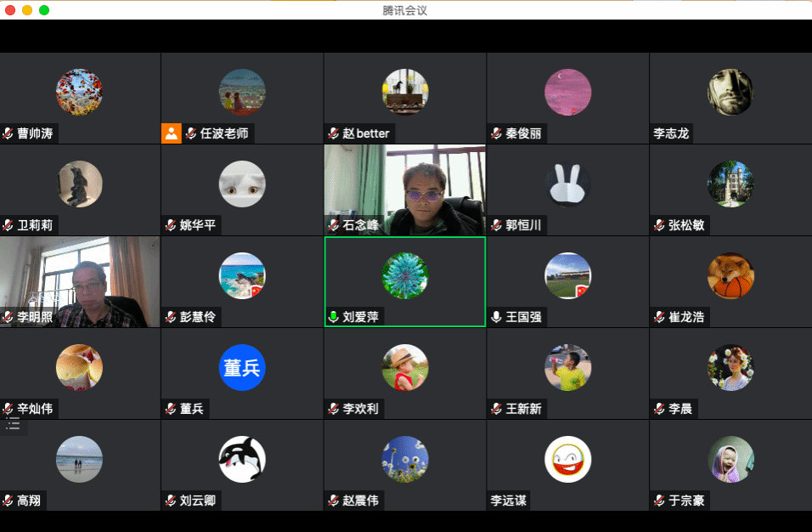Click the 腾讯会议 window title
This screenshot has height=532, width=812.
coord(405,10)
